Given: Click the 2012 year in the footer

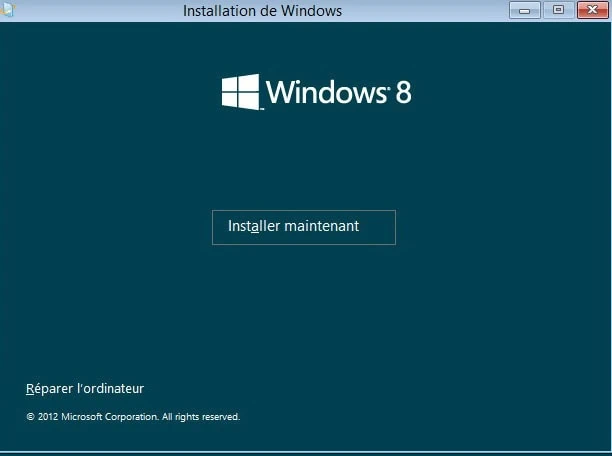Looking at the screenshot, I should (47, 417).
